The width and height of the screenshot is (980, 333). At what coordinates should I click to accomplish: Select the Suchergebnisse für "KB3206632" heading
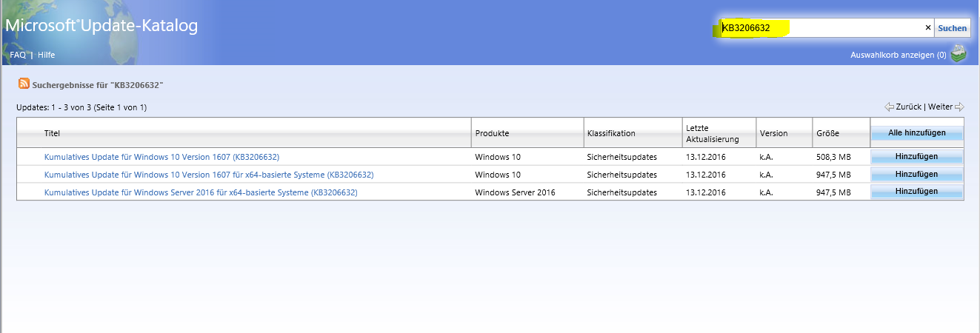coord(98,85)
